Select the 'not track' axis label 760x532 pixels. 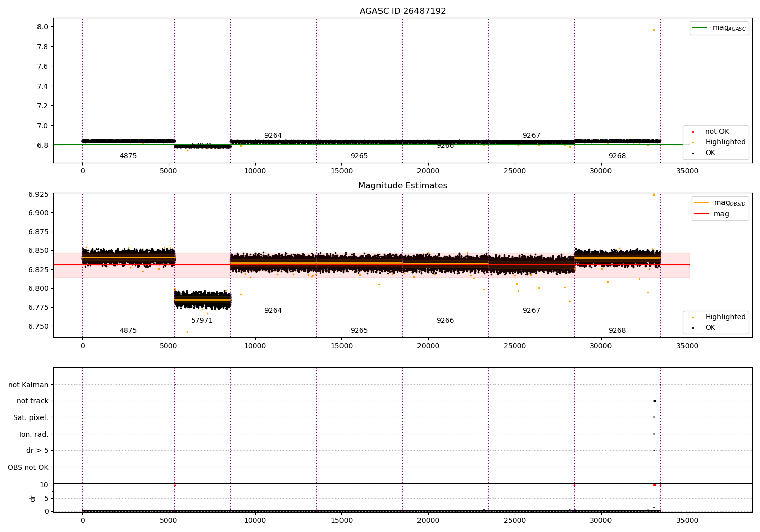[x=32, y=401]
